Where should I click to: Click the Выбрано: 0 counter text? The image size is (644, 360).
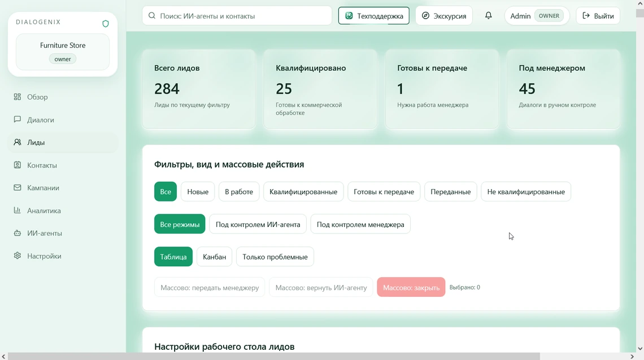464,287
